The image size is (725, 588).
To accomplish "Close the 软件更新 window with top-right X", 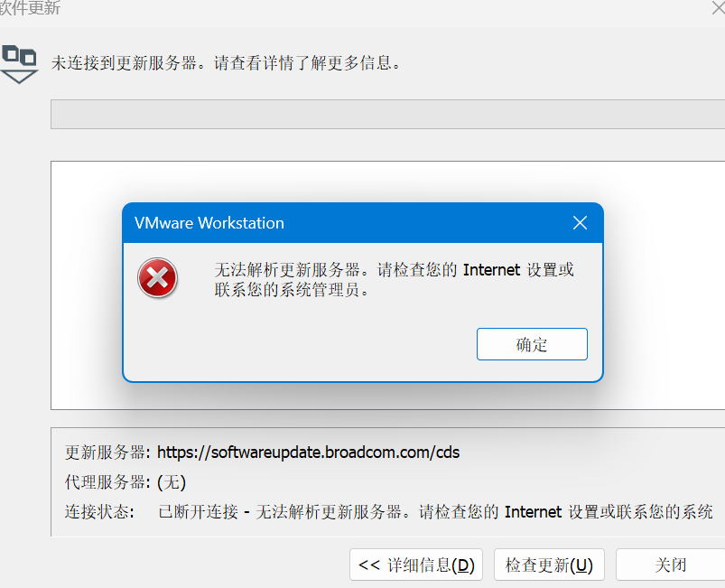I will [719, 8].
